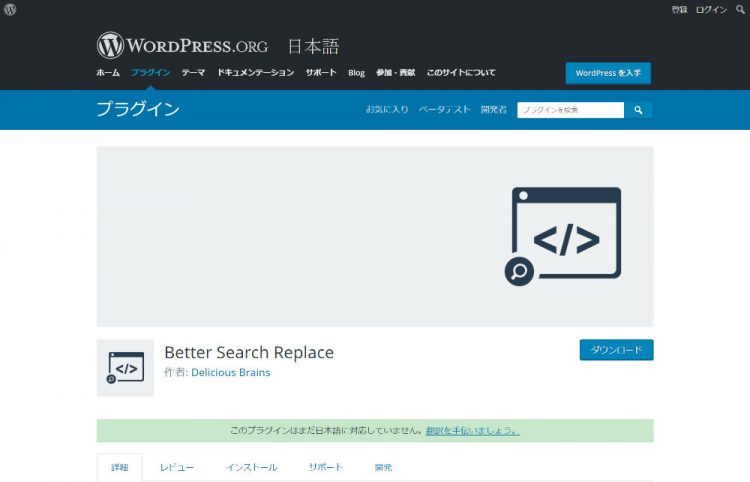The height and width of the screenshot is (482, 750).
Task: Click the 登録 register link
Action: coord(679,10)
